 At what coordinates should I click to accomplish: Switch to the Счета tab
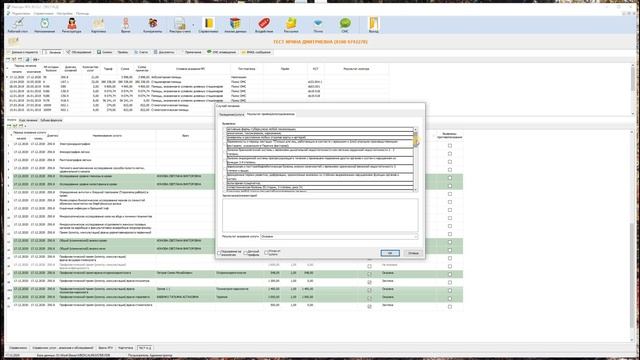pos(141,52)
